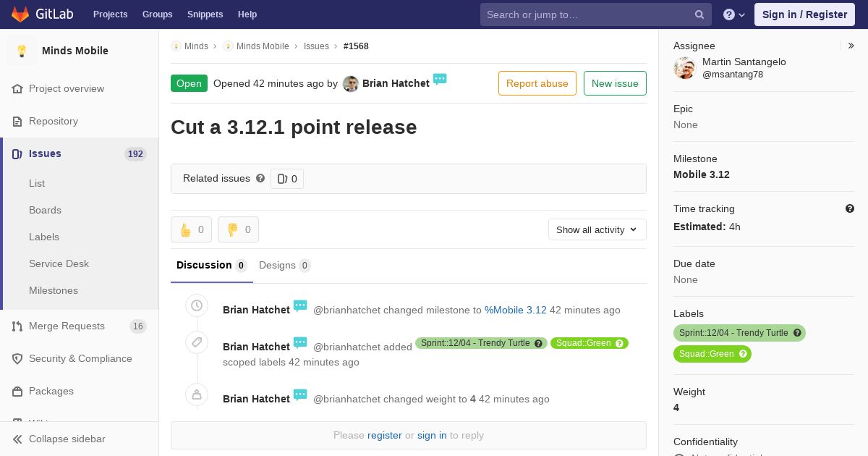Click the 192 issues count badge
This screenshot has height=456, width=868.
tap(135, 154)
